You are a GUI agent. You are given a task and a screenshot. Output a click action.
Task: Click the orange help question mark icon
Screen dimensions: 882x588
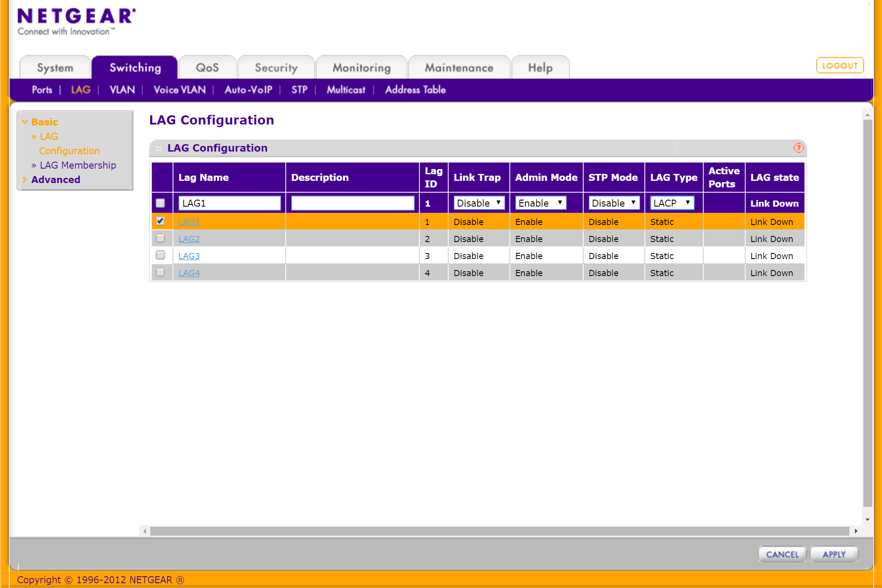798,148
